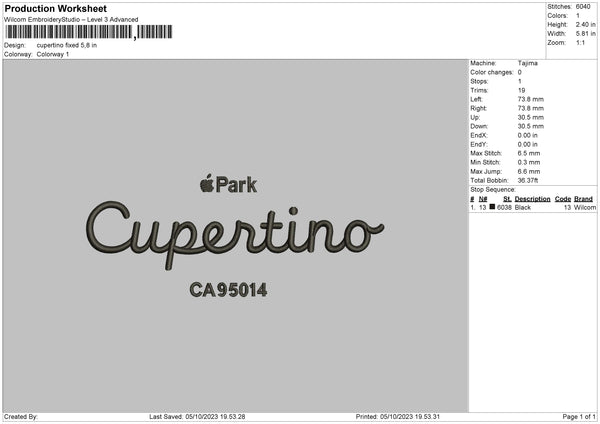This screenshot has height=424, width=600.
Task: Click the Code column header
Action: (563, 199)
